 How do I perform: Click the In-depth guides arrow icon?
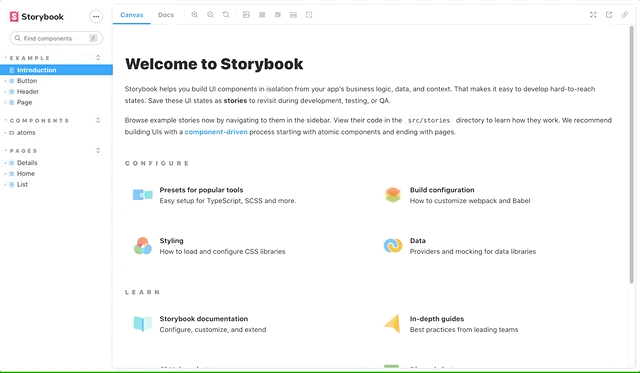[392, 324]
